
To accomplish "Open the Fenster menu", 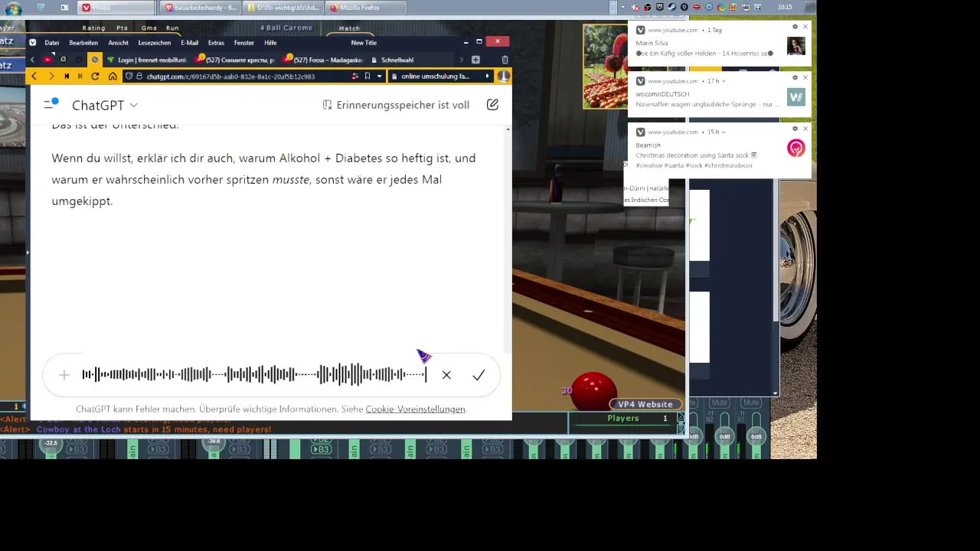I will (243, 43).
